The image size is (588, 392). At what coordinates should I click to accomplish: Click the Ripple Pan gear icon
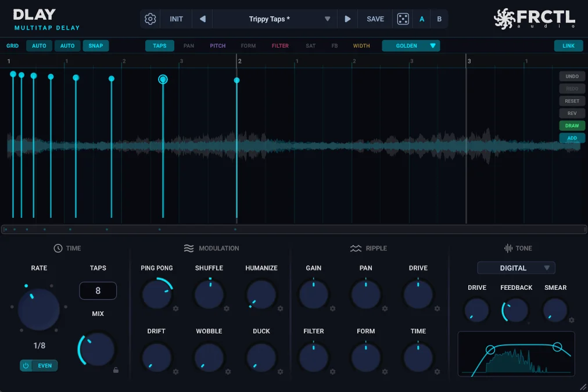coord(385,308)
